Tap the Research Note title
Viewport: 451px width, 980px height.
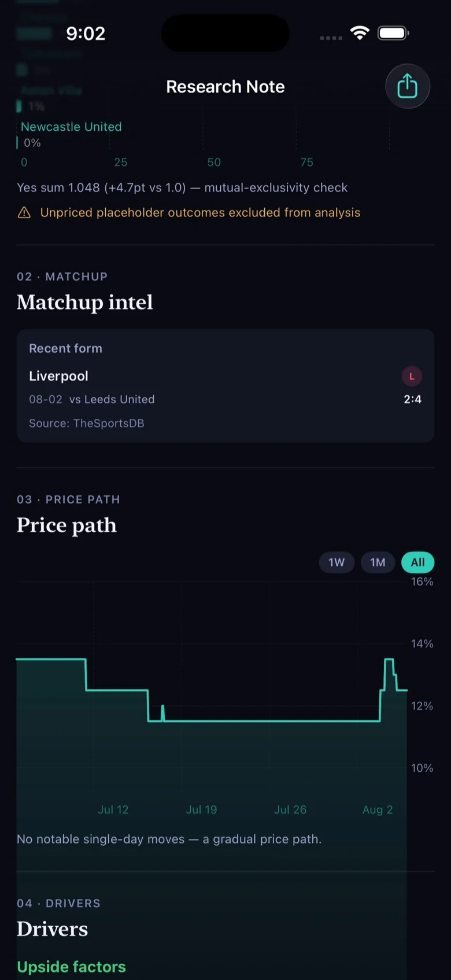(226, 87)
